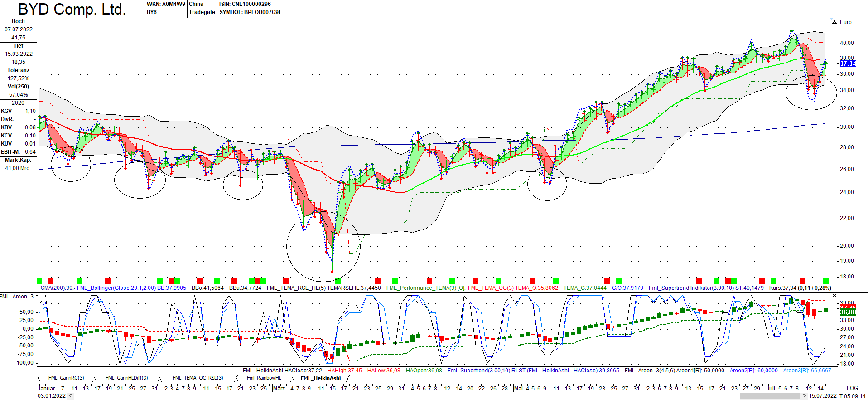Click the FML_Performance_TEMA(3) legend entry
The image size is (868, 400).
[x=425, y=288]
